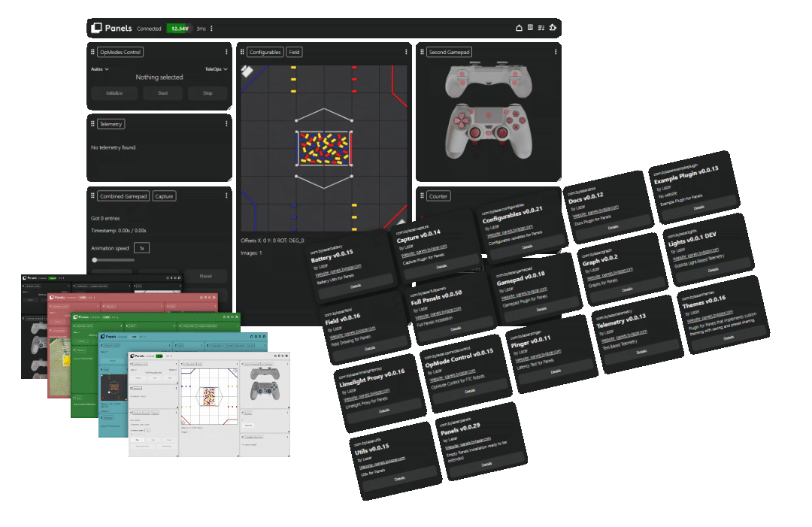Open the Autos dropdown in OpModes Control
812x527 pixels.
100,68
